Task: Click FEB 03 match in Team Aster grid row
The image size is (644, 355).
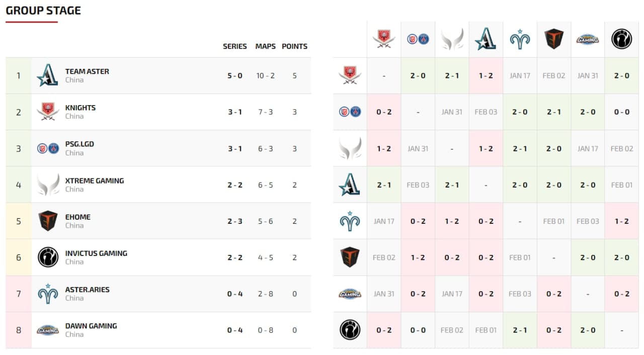Action: coord(418,185)
